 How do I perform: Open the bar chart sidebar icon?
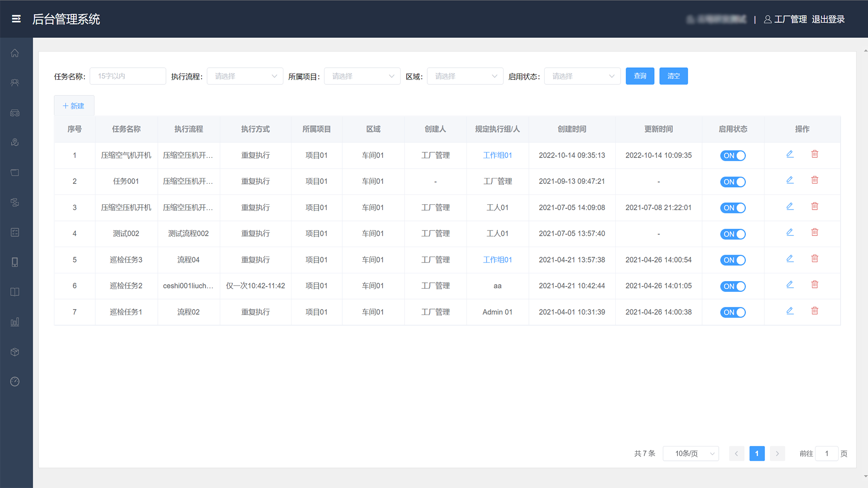point(15,322)
